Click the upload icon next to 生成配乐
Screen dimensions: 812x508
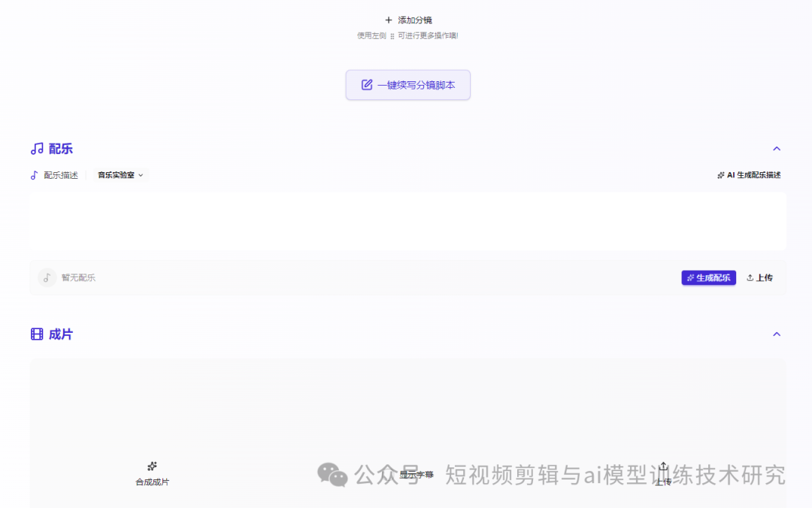click(x=750, y=277)
